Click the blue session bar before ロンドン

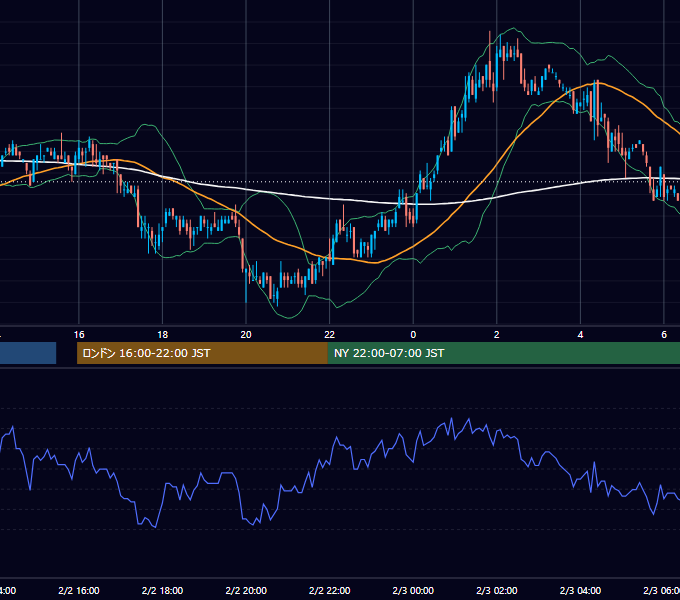click(28, 353)
